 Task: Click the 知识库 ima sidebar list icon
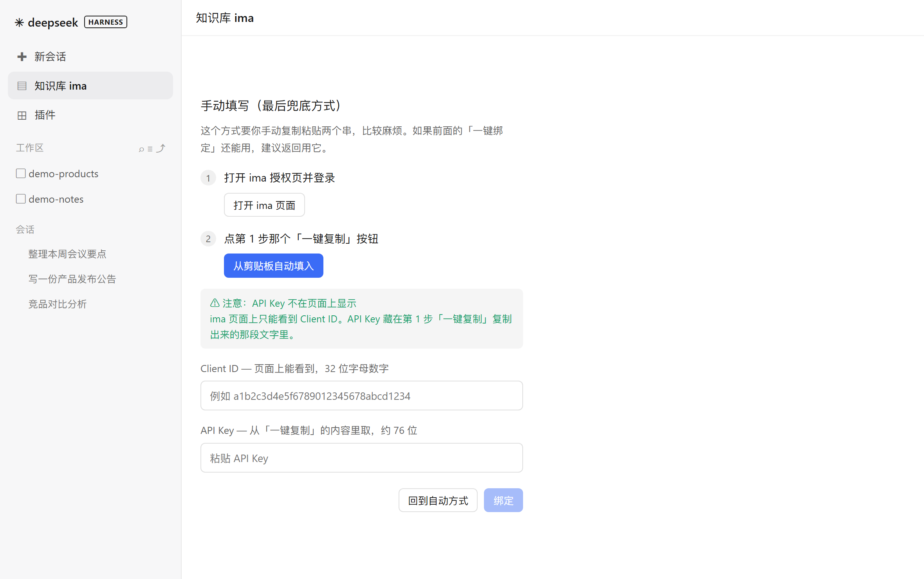(x=22, y=86)
